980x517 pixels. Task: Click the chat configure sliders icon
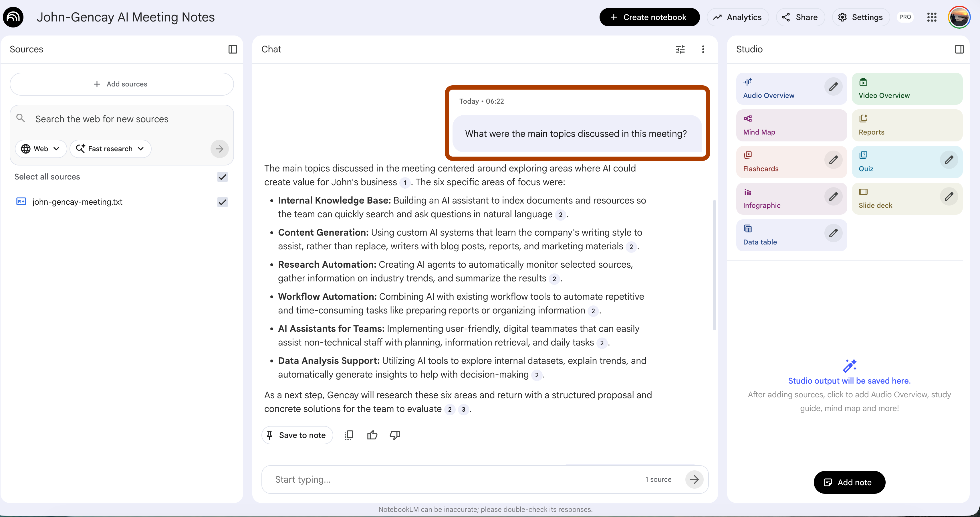[x=680, y=49]
